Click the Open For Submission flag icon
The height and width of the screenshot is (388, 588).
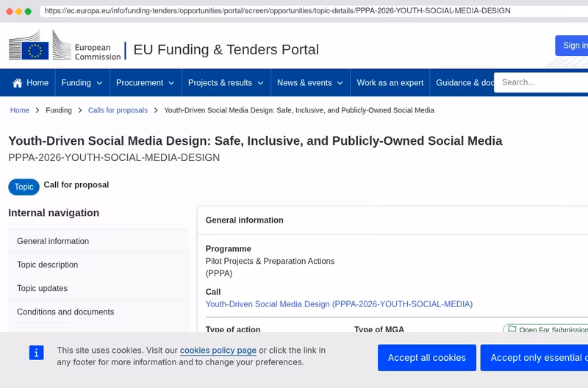[x=512, y=329]
